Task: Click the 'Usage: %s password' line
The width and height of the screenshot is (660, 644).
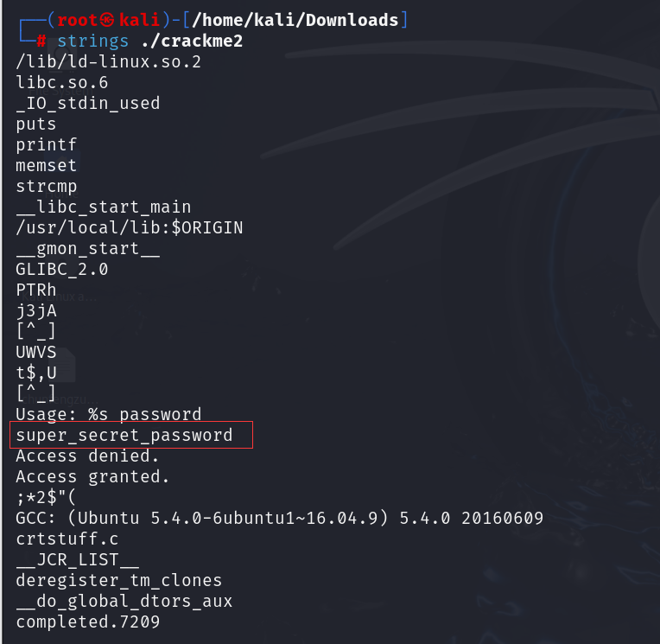Action: 109,414
